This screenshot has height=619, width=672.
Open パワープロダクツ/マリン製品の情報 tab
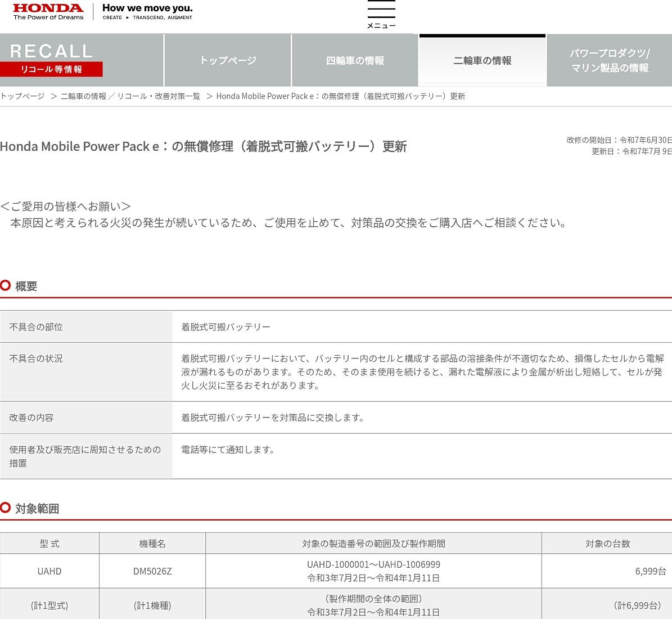[x=610, y=60]
